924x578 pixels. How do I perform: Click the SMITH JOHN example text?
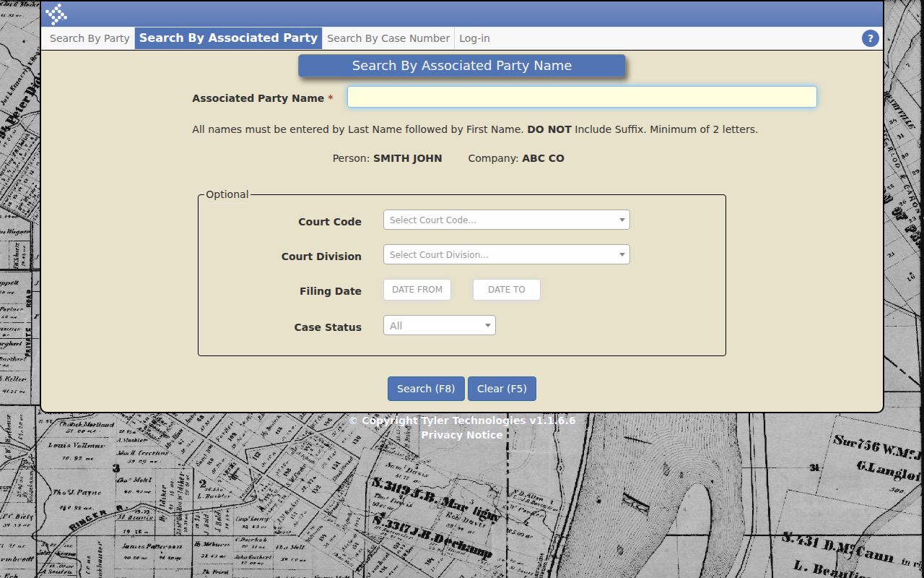tap(408, 158)
